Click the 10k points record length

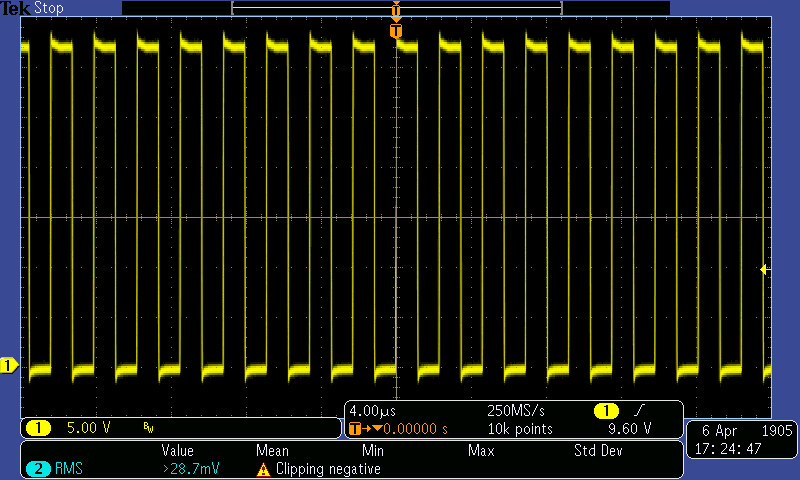pos(520,429)
